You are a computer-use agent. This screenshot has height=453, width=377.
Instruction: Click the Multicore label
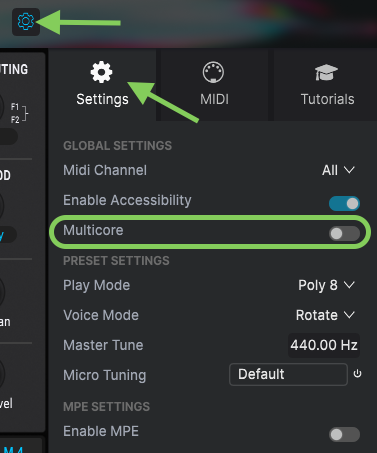coord(93,230)
